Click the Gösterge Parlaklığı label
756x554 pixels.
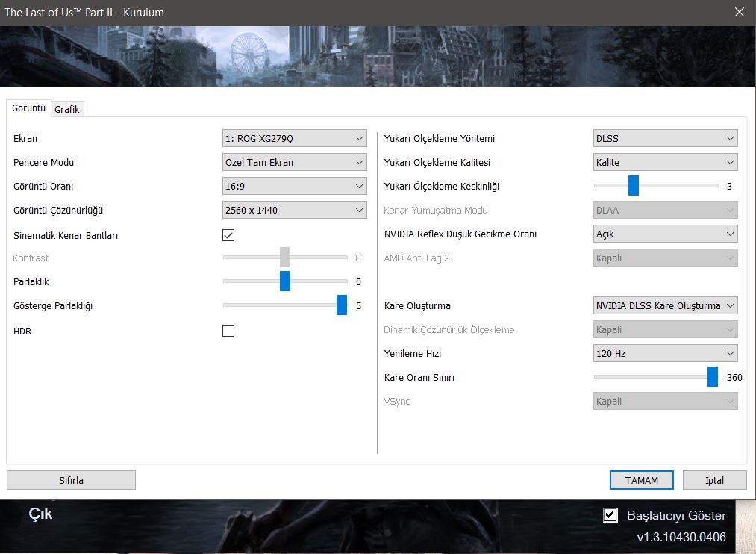click(53, 306)
